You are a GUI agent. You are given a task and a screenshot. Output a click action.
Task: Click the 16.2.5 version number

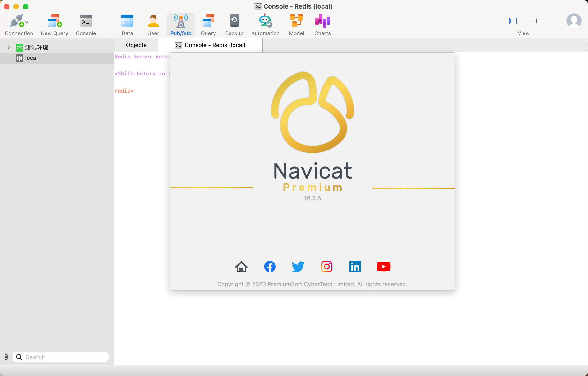click(312, 198)
